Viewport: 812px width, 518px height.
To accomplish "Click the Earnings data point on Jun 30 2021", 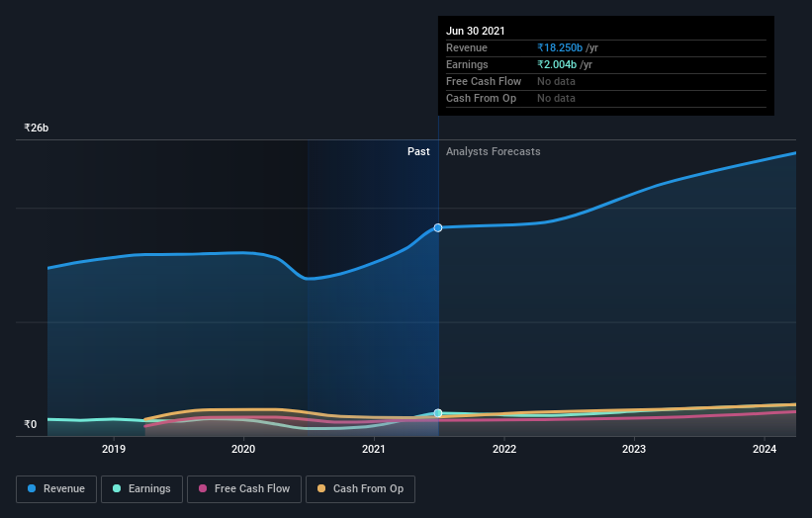I will 438,413.
